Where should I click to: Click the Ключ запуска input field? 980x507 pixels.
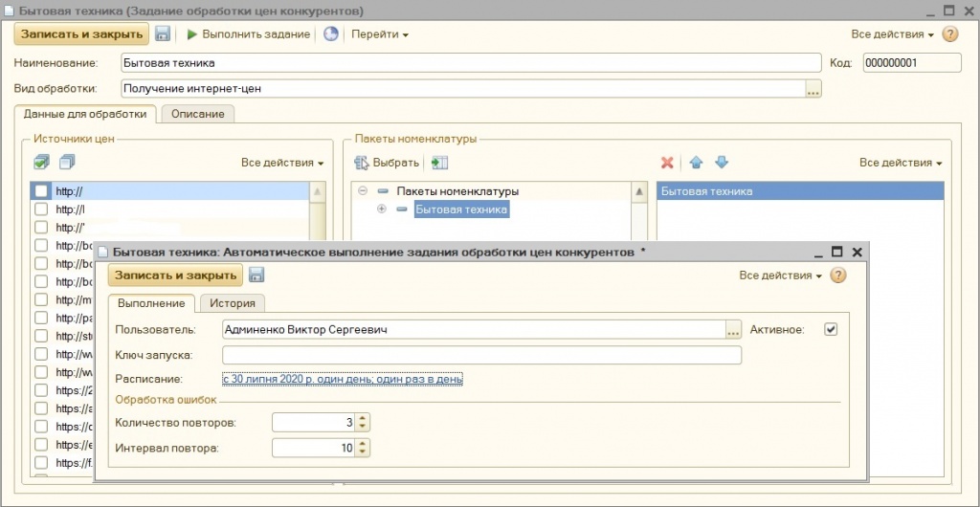(x=482, y=355)
